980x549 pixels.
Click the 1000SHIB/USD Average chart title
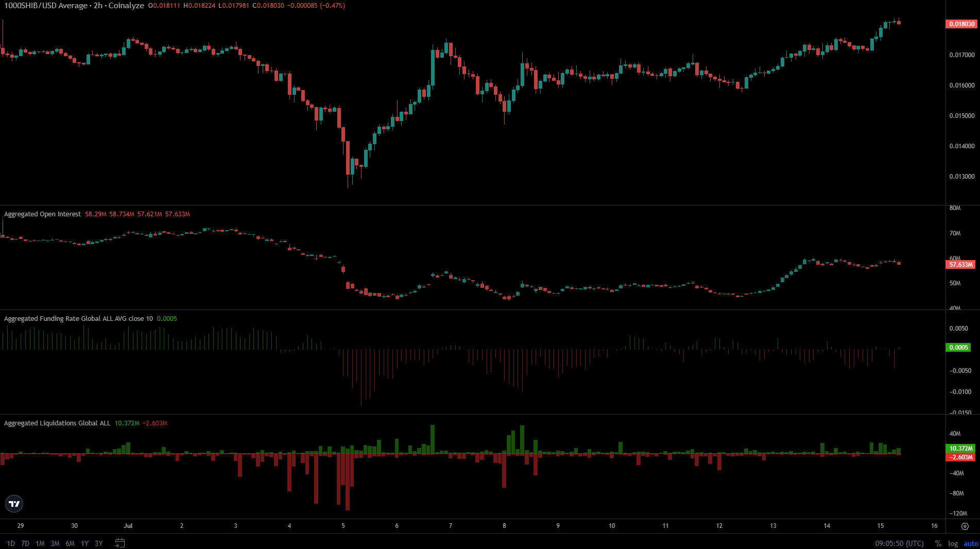(74, 6)
